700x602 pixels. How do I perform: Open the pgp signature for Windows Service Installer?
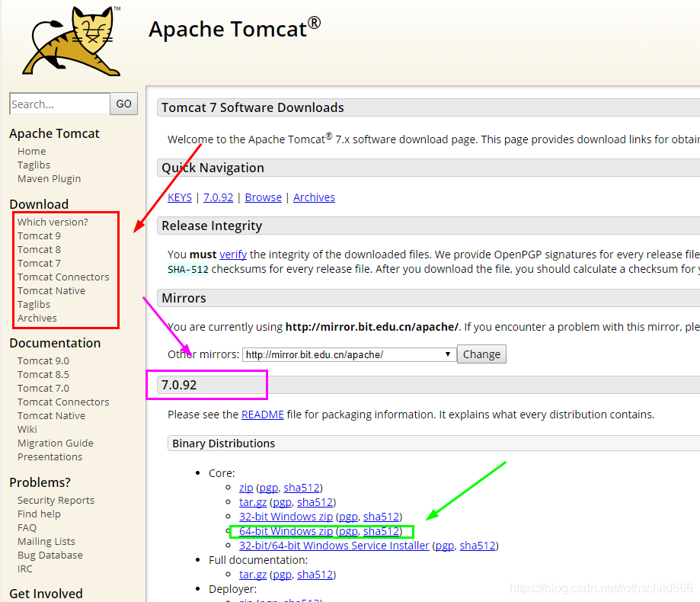445,546
